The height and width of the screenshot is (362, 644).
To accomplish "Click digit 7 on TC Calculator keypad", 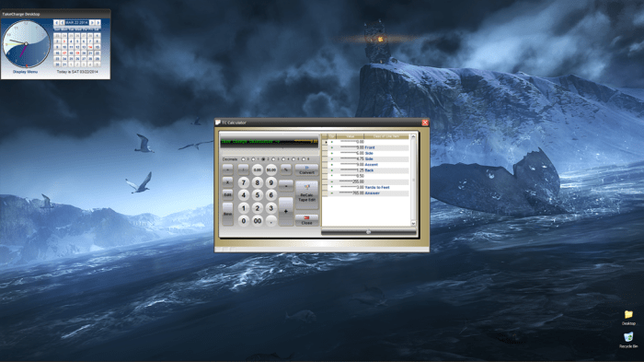I will tap(244, 182).
